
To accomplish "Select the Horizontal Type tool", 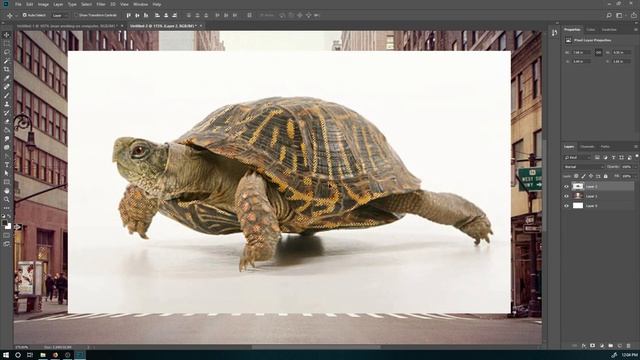I will [6, 164].
